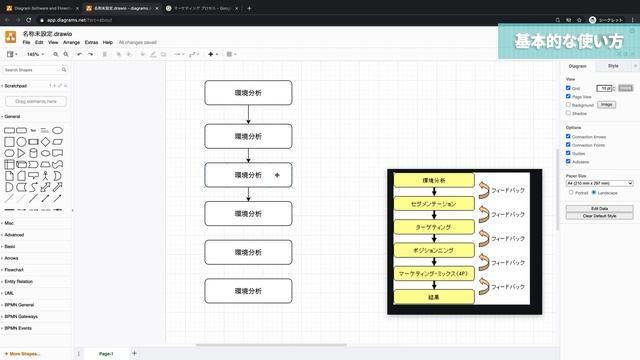Click the fill color bucket toolbar icon
Viewport: 640px width, 360px height.
(142, 54)
